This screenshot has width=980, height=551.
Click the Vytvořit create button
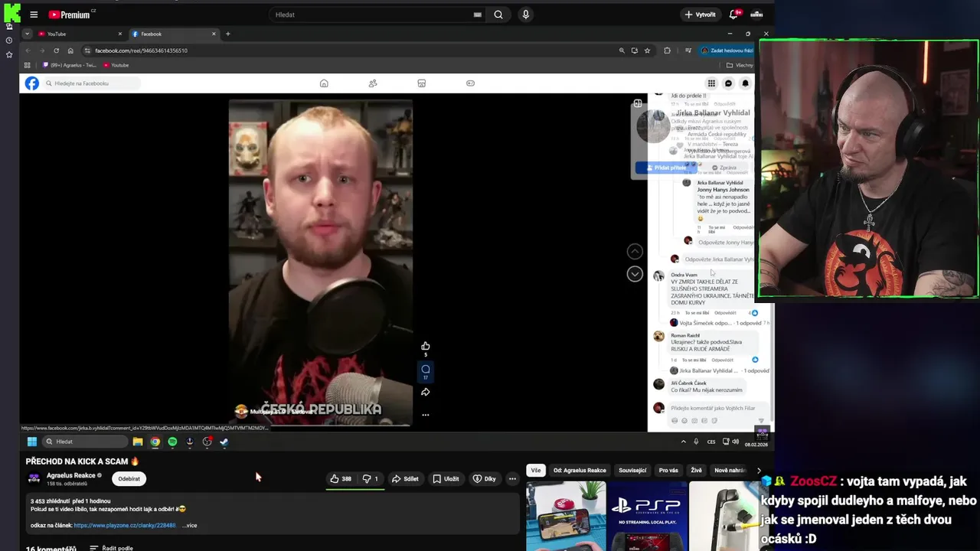click(700, 15)
